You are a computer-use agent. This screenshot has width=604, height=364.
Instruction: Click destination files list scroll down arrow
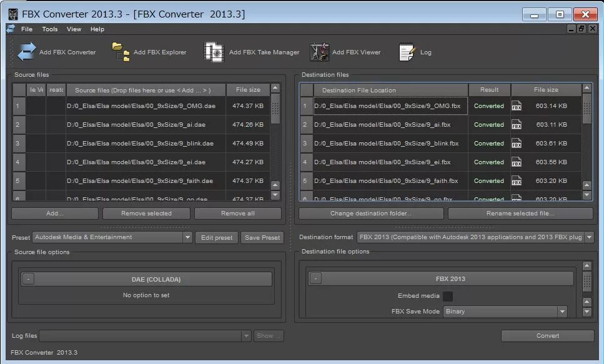coord(587,195)
